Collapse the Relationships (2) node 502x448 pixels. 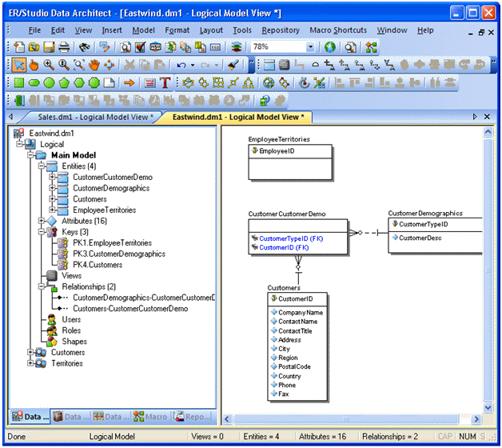42,286
